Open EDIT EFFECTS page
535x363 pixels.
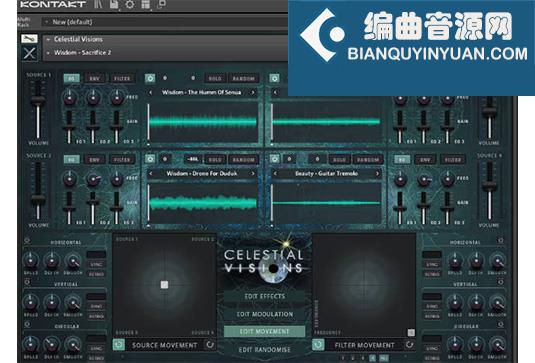[x=265, y=296]
